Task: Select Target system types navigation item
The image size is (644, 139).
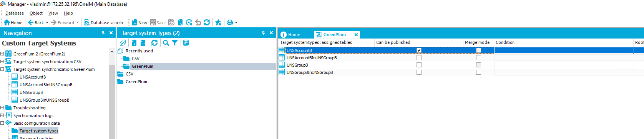Action: [39, 131]
